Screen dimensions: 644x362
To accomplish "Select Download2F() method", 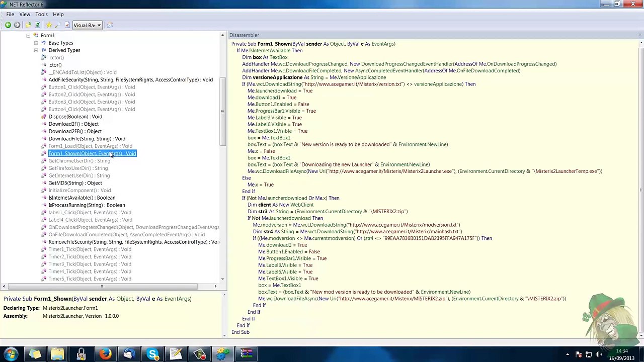I will (x=73, y=124).
